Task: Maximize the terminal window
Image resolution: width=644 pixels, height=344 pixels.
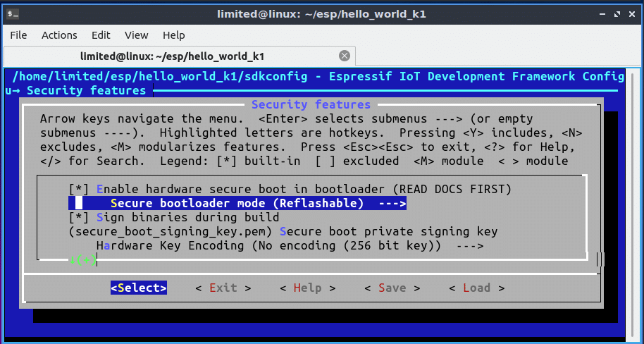Action: [612, 14]
